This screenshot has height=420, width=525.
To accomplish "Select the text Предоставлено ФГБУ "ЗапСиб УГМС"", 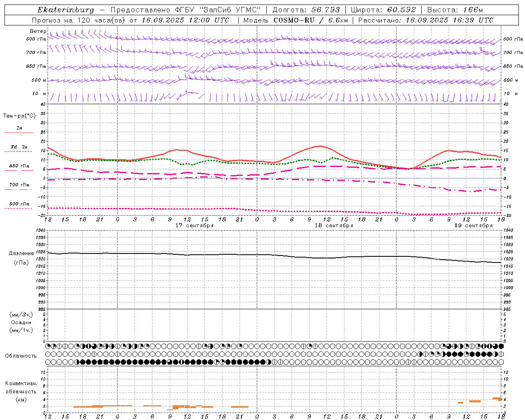I will (x=186, y=10).
